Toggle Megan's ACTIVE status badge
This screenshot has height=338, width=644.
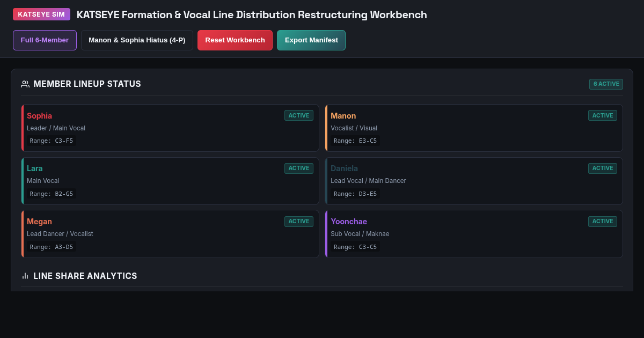coord(299,222)
